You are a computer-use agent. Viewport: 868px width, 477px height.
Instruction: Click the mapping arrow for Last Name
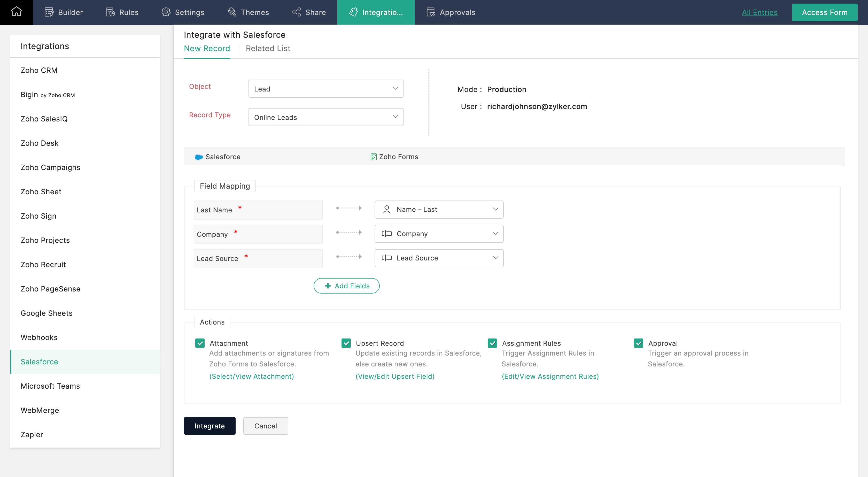click(x=349, y=208)
